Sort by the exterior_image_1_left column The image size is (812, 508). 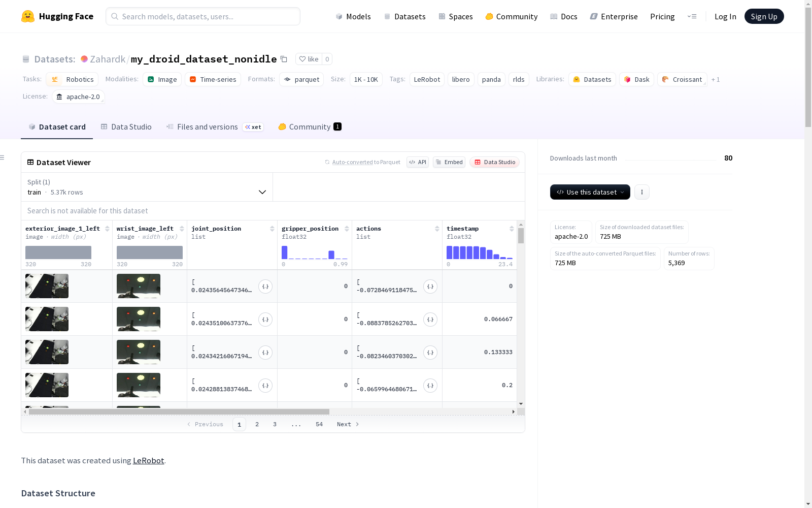coord(107,229)
